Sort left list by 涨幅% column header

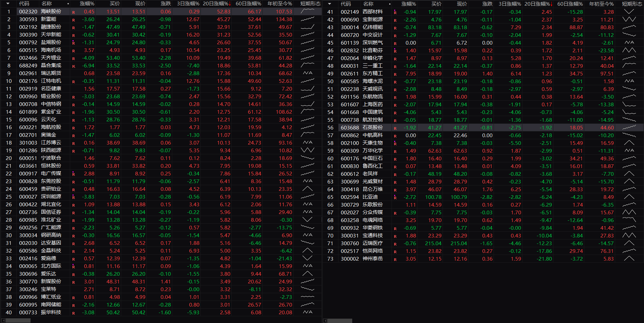[x=87, y=4]
